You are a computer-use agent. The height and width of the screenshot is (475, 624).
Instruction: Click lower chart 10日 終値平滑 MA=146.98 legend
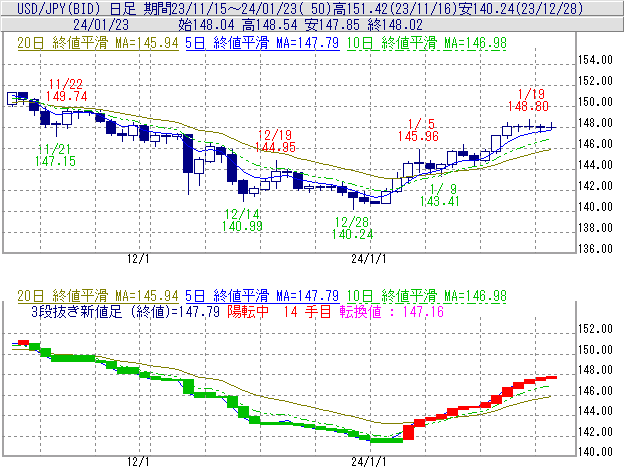click(427, 296)
